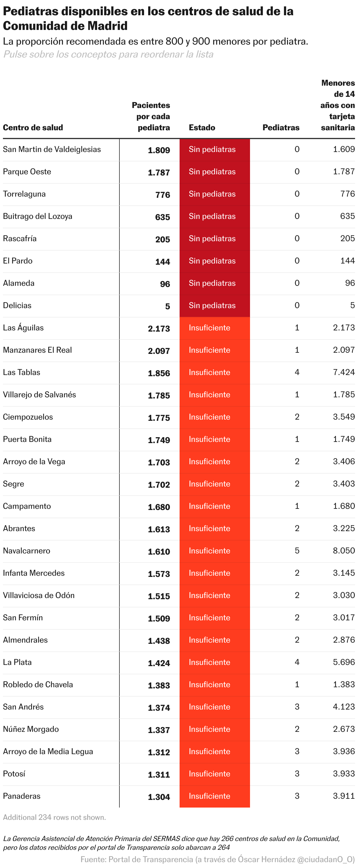Sort by Centro de salud column header
The image size is (358, 868).
pyautogui.click(x=33, y=128)
